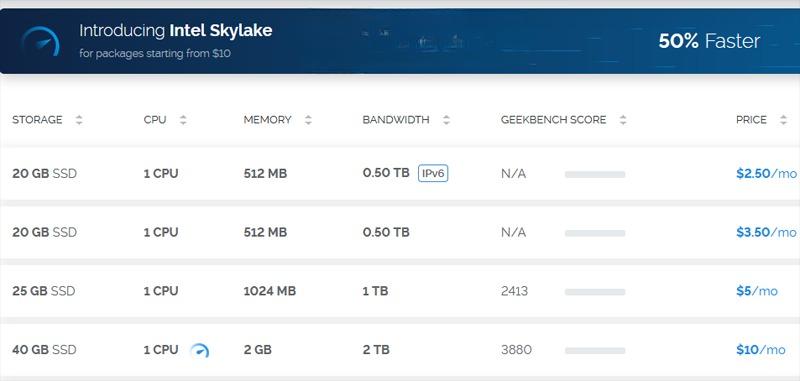Click 1 CPU in the $5 plan row
The width and height of the screenshot is (800, 381).
click(x=161, y=291)
